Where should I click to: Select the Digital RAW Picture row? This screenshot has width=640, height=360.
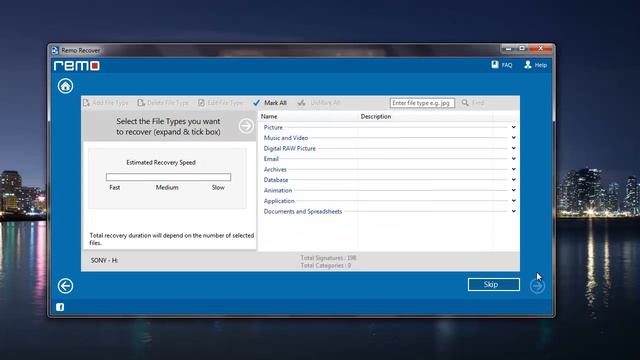pos(389,149)
